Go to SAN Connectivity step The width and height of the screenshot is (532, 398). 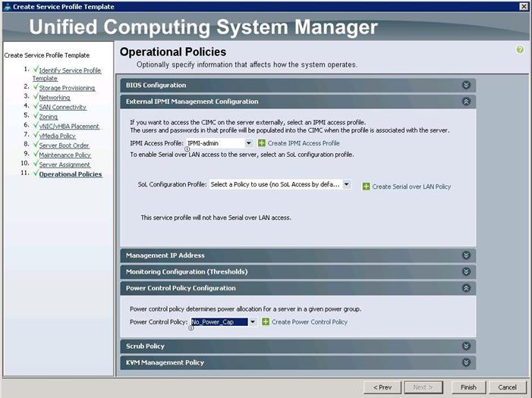[62, 107]
